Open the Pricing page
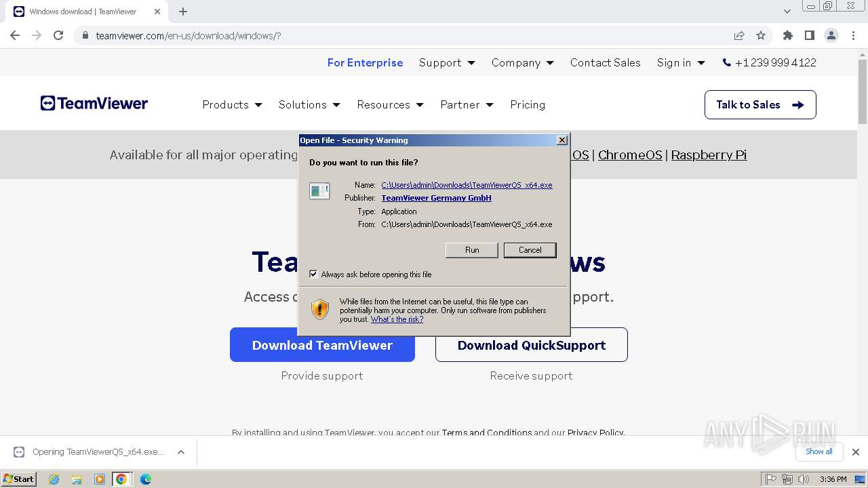 [528, 104]
